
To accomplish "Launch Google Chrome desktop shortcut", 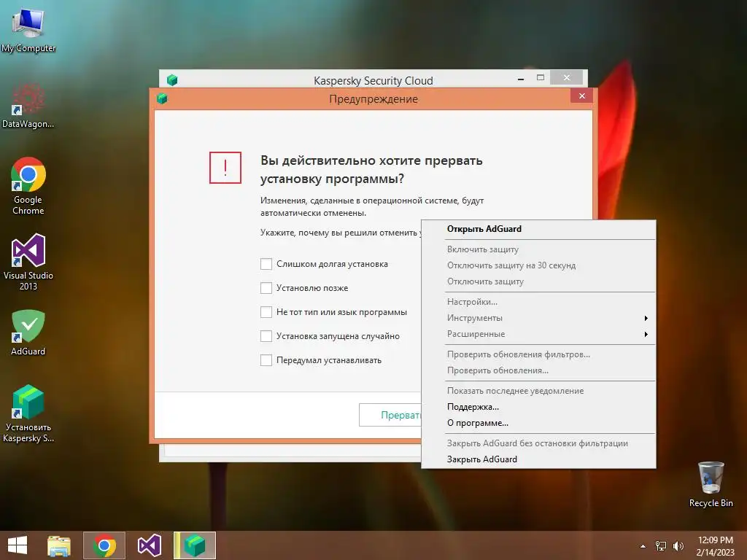I will [28, 186].
